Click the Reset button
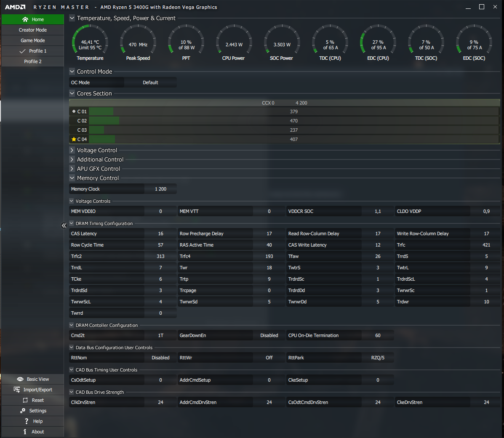Screen dimensions: 504x438 coord(33,400)
